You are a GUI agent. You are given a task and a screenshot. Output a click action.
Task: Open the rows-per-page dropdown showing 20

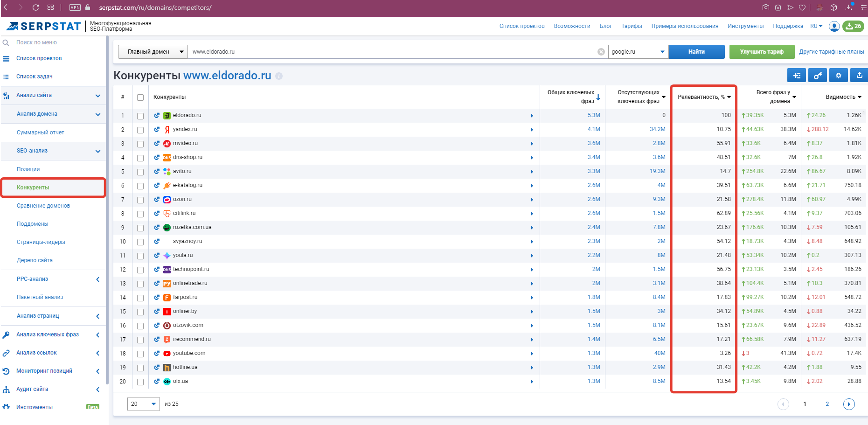point(144,404)
